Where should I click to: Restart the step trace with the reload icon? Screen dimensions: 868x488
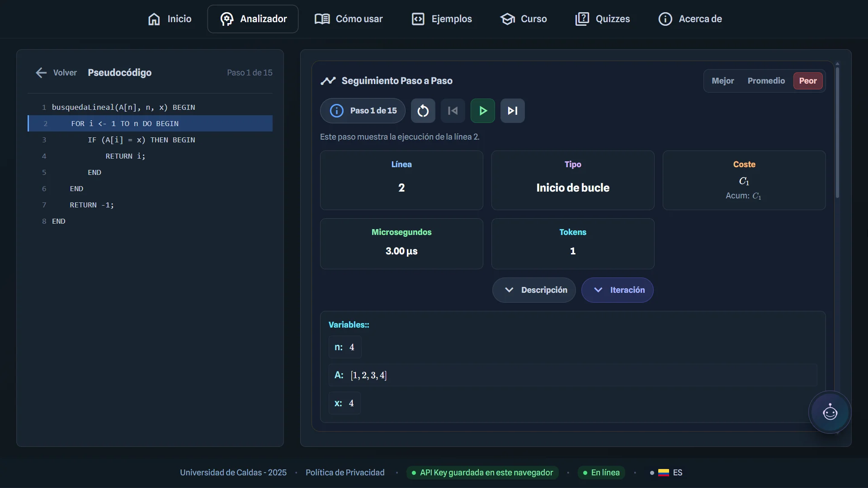click(423, 111)
